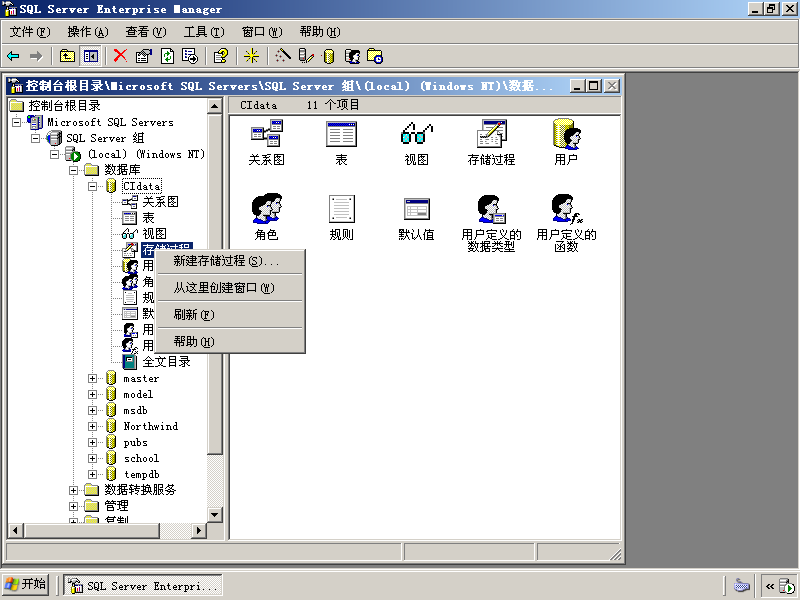The image size is (800, 600).
Task: Click the Forward arrow toolbar icon
Action: (36, 56)
